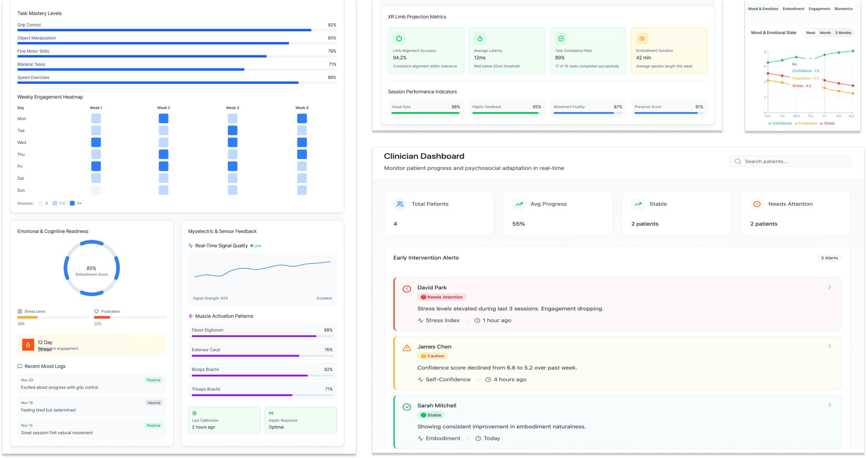The width and height of the screenshot is (868, 458).
Task: Click the Needs Attention alert circle icon
Action: pyautogui.click(x=756, y=204)
